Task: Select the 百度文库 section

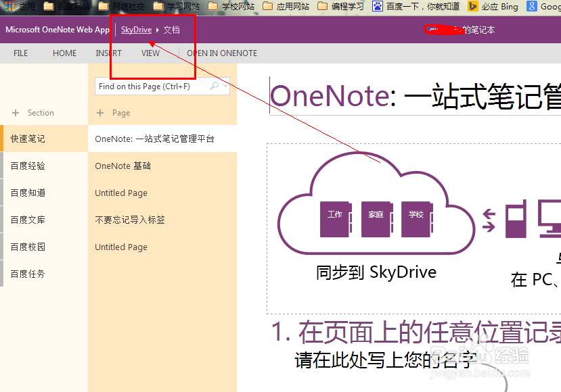Action: coord(44,220)
